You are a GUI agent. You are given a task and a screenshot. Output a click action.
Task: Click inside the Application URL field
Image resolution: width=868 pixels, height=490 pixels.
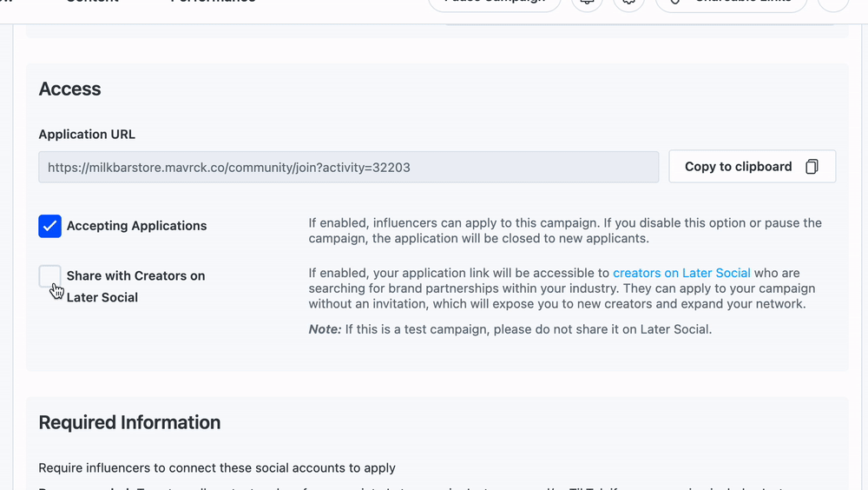click(x=348, y=168)
